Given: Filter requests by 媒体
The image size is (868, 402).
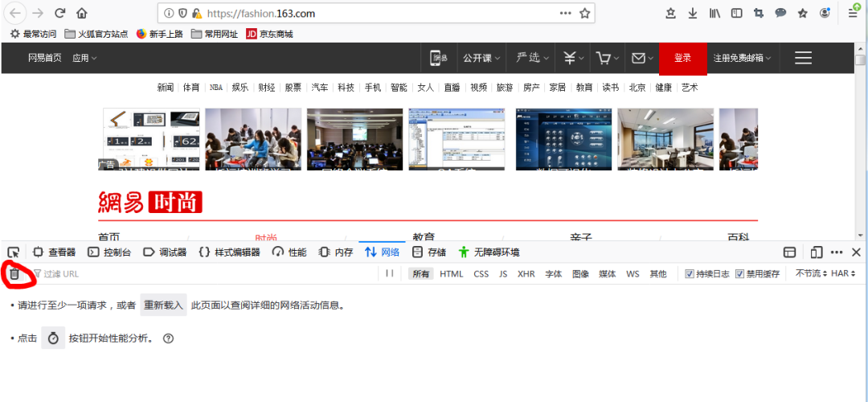Looking at the screenshot, I should point(608,273).
